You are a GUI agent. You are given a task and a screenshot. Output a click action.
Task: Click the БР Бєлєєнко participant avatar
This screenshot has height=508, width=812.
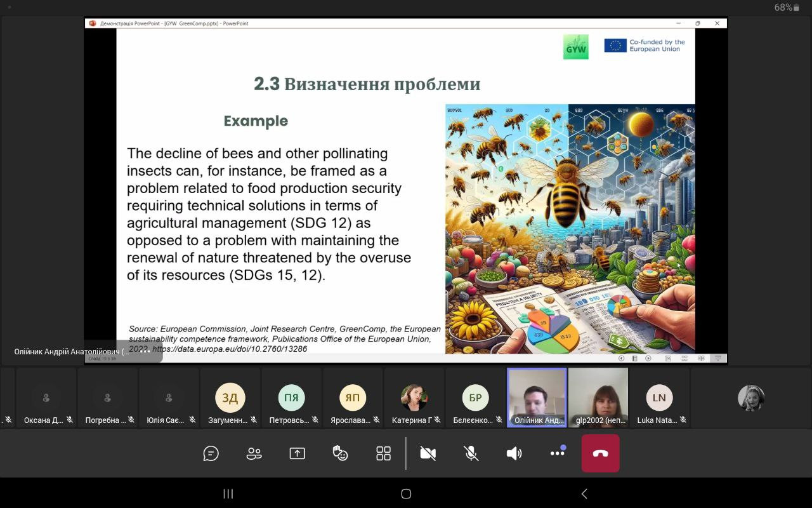point(475,398)
